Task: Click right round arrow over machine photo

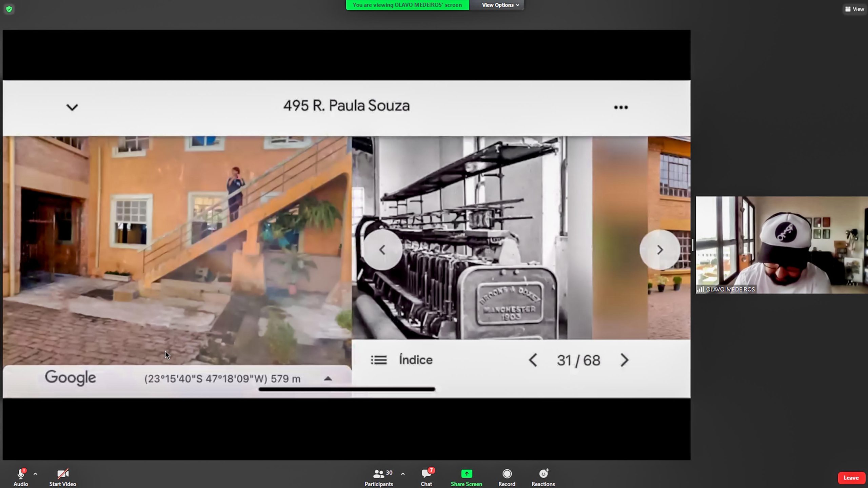Action: [x=659, y=250]
